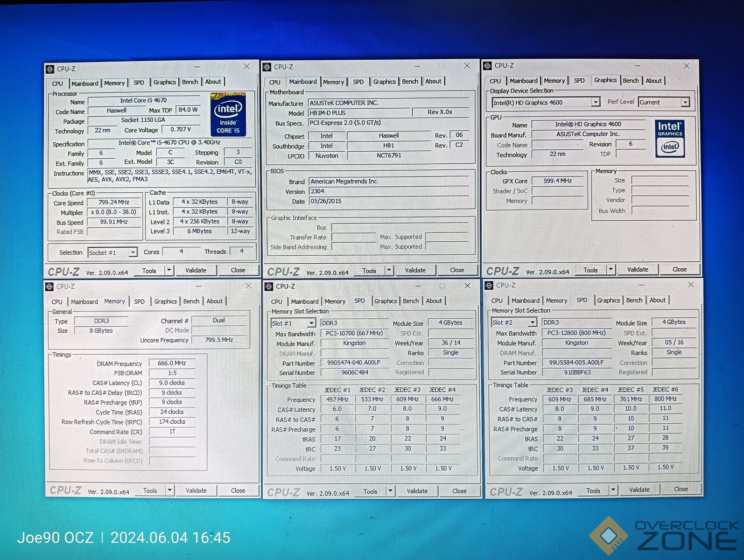Click Tools button in Slot #1 SPD window

(x=370, y=491)
